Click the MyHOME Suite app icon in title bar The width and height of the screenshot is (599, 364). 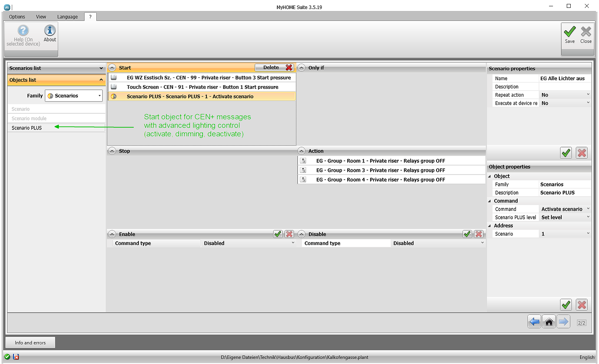click(7, 7)
